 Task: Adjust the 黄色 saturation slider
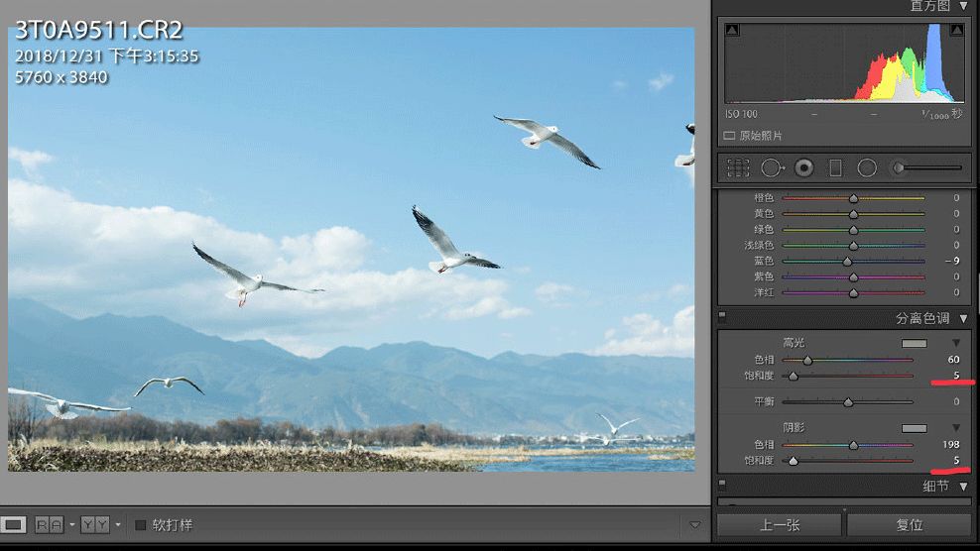coord(853,214)
